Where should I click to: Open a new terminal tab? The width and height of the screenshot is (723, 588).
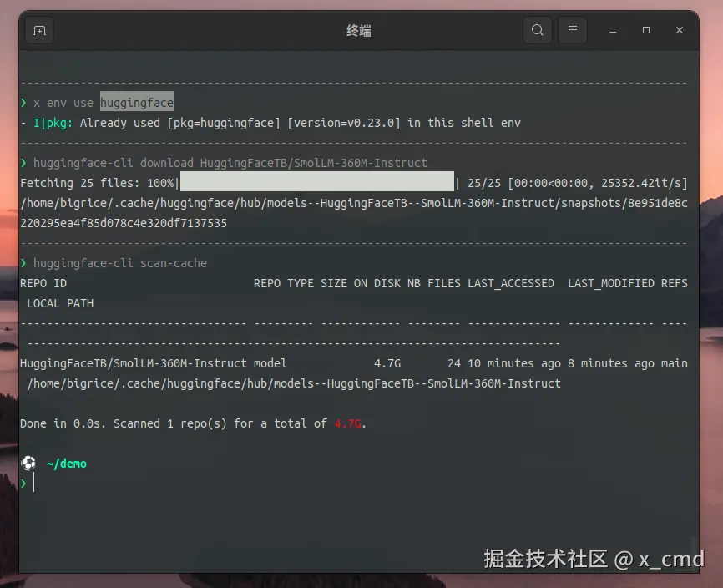pyautogui.click(x=38, y=30)
